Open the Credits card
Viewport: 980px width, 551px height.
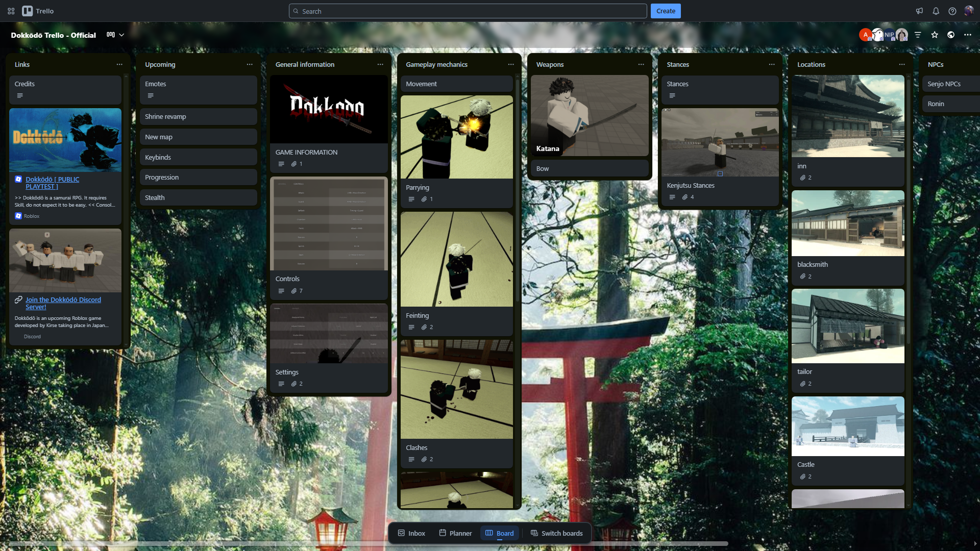tap(65, 90)
